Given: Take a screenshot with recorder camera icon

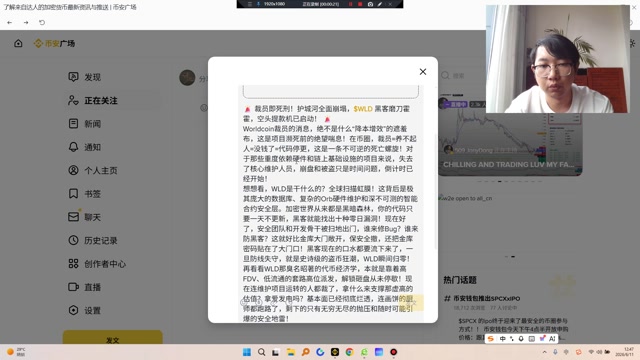Looking at the screenshot, I should (370, 4).
